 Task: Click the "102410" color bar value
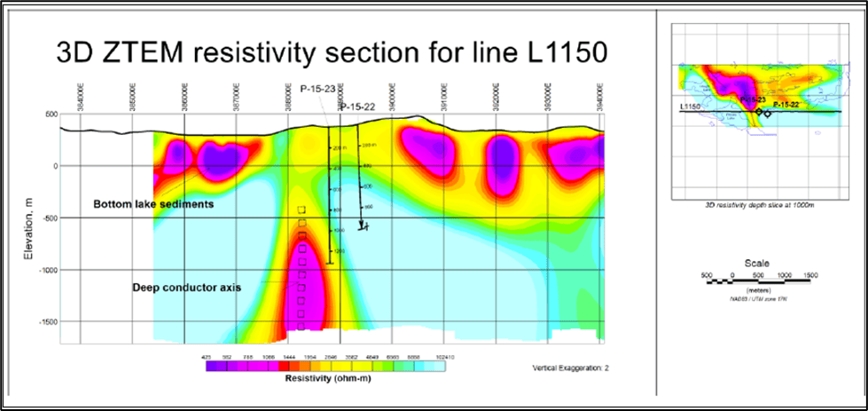tap(446, 358)
